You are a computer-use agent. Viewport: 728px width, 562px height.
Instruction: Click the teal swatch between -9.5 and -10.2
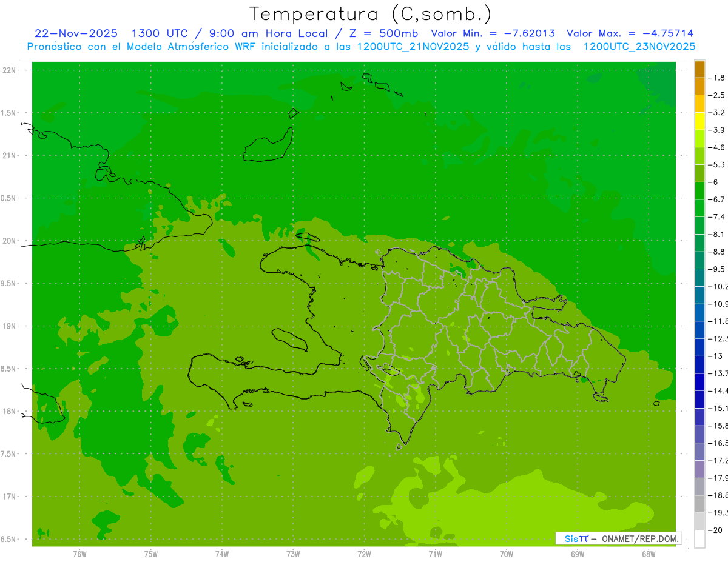point(699,278)
